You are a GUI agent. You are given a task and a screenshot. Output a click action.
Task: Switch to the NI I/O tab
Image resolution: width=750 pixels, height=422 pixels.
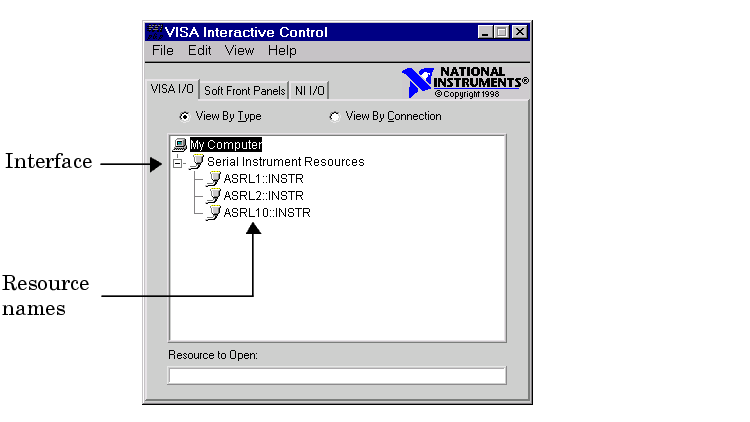(x=309, y=90)
